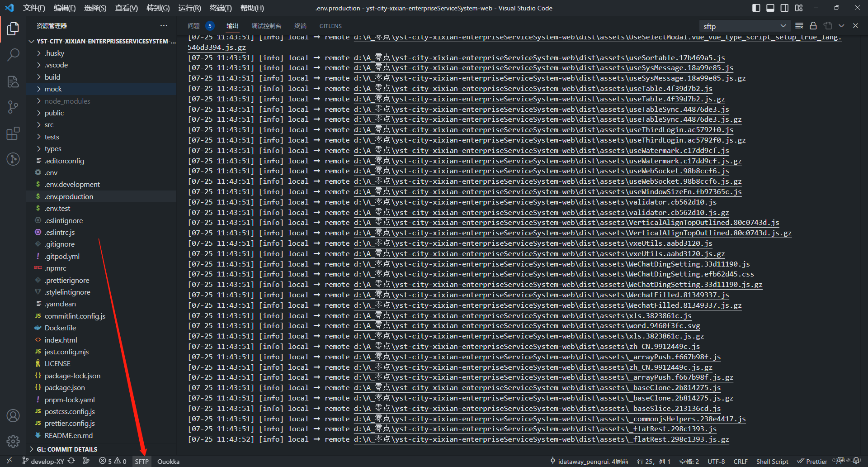The width and height of the screenshot is (868, 467).
Task: Select the .env.production file in the explorer
Action: point(69,196)
